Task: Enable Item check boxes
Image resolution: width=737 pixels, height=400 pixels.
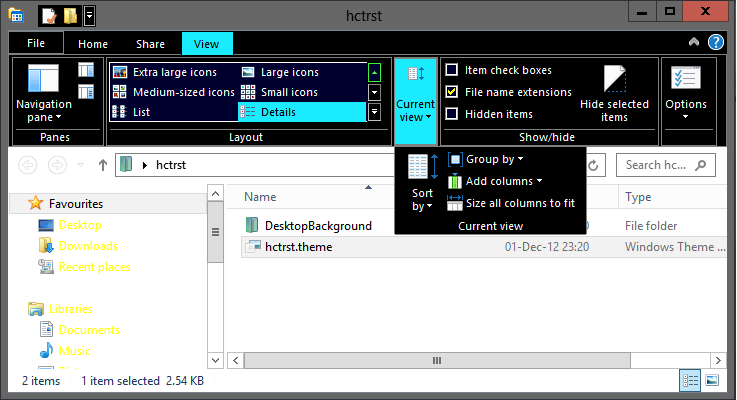Action: click(453, 70)
